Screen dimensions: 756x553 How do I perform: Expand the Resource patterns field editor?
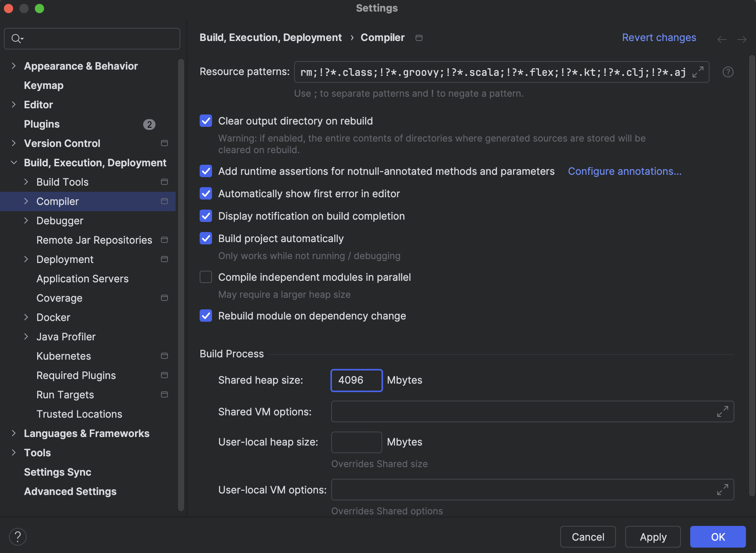(698, 72)
